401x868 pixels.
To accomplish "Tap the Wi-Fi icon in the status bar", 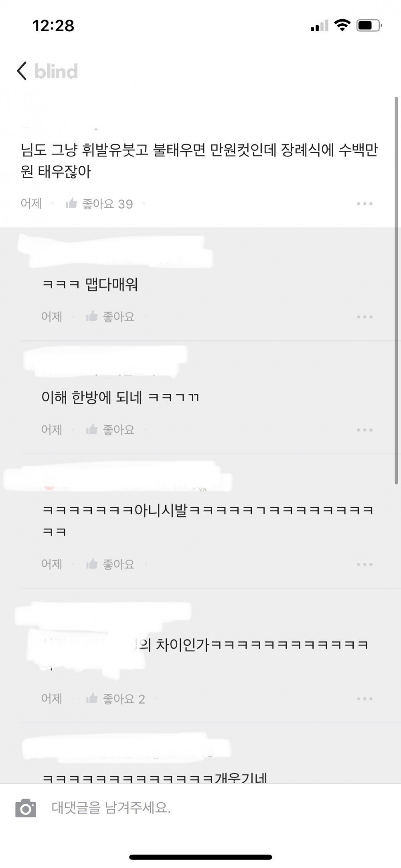I will click(x=342, y=25).
